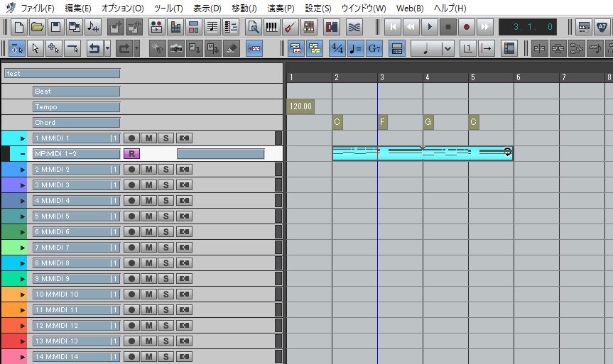Start playback with the play button
The width and height of the screenshot is (613, 364).
point(430,27)
